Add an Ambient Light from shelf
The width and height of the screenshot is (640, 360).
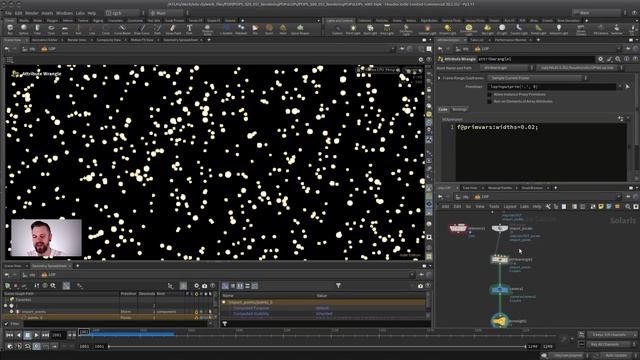point(559,29)
